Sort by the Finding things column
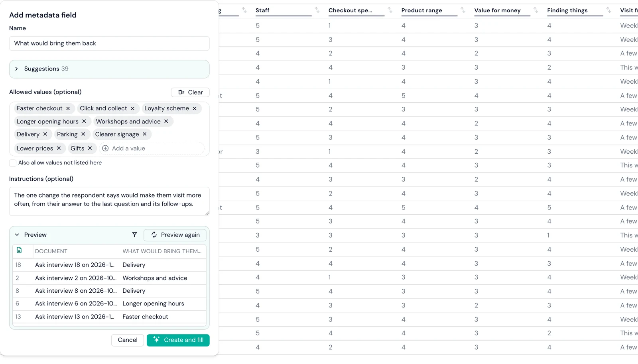 pos(609,10)
